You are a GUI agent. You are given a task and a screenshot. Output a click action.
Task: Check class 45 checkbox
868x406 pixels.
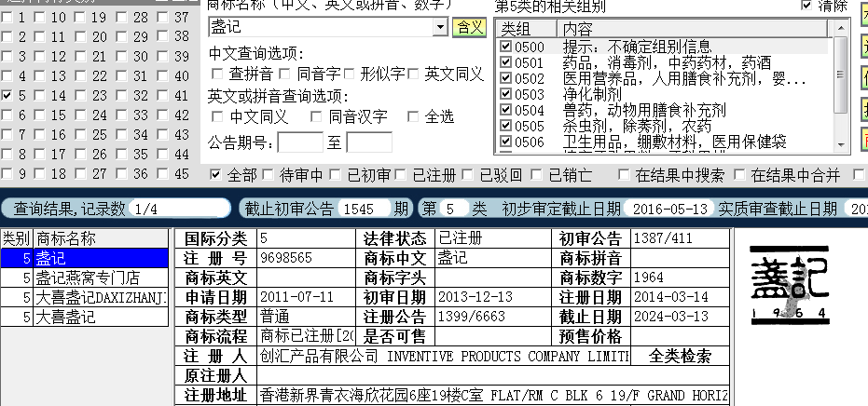coord(162,174)
